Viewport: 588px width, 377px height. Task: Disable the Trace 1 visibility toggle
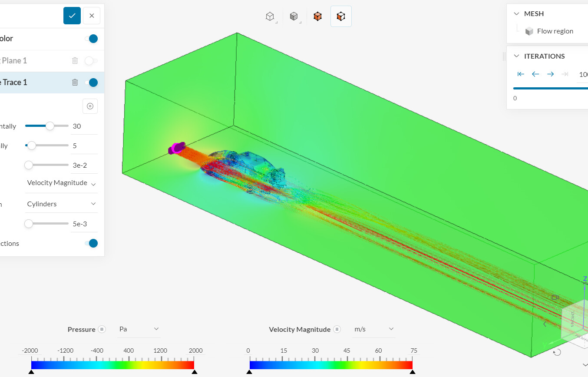tap(92, 82)
